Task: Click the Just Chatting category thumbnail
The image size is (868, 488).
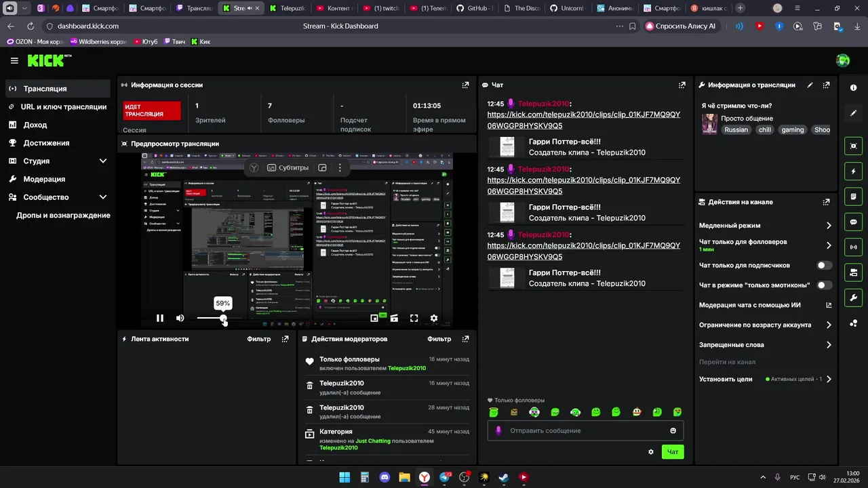Action: point(709,124)
